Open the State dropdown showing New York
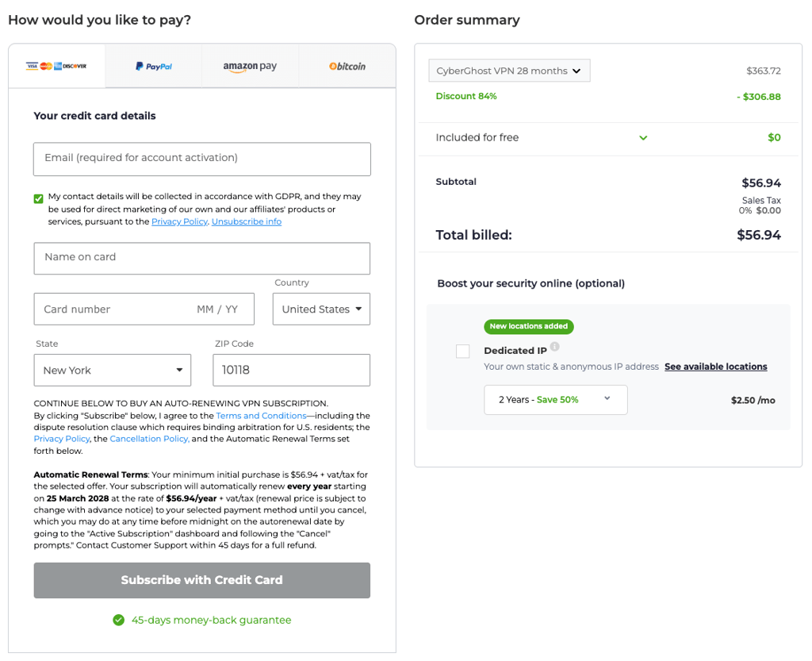812x661 pixels. tap(113, 371)
